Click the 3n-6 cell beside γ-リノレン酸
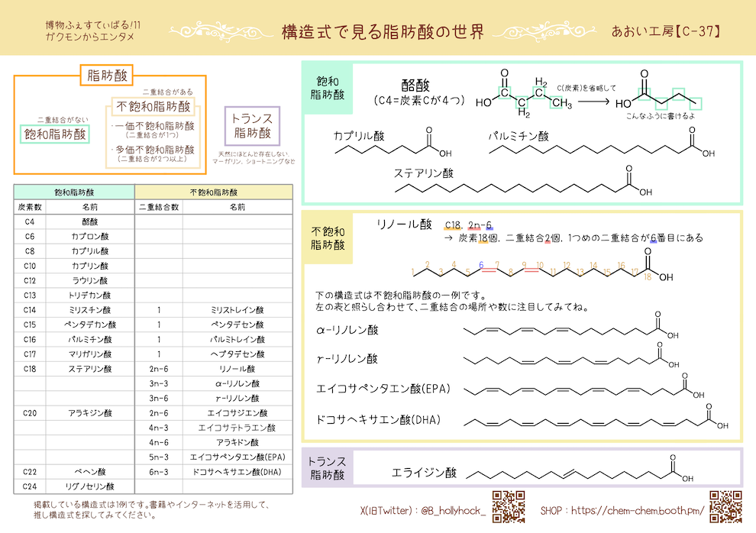 coord(159,398)
